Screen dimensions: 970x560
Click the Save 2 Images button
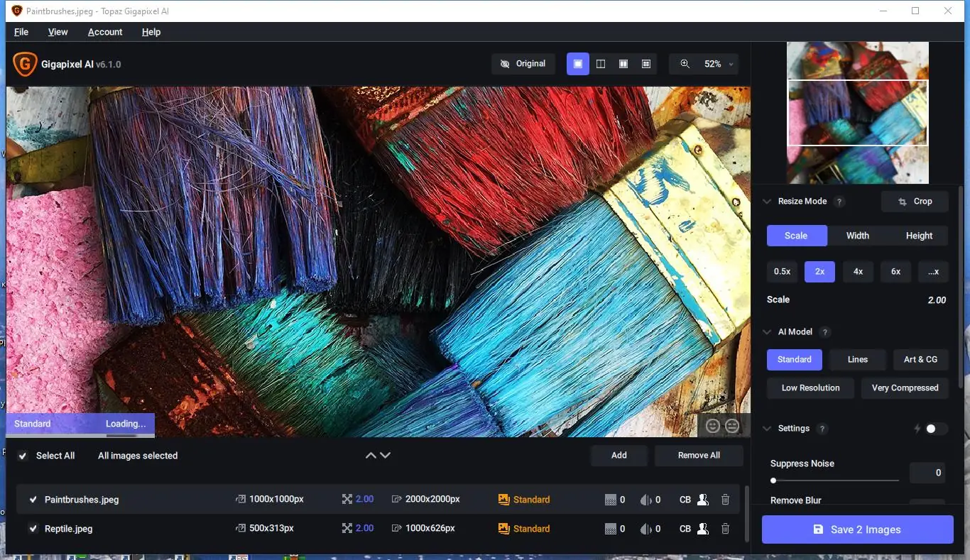click(857, 529)
